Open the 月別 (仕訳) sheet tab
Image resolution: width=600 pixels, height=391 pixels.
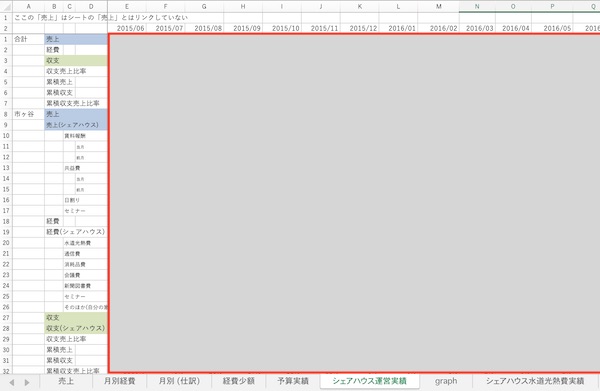click(179, 381)
